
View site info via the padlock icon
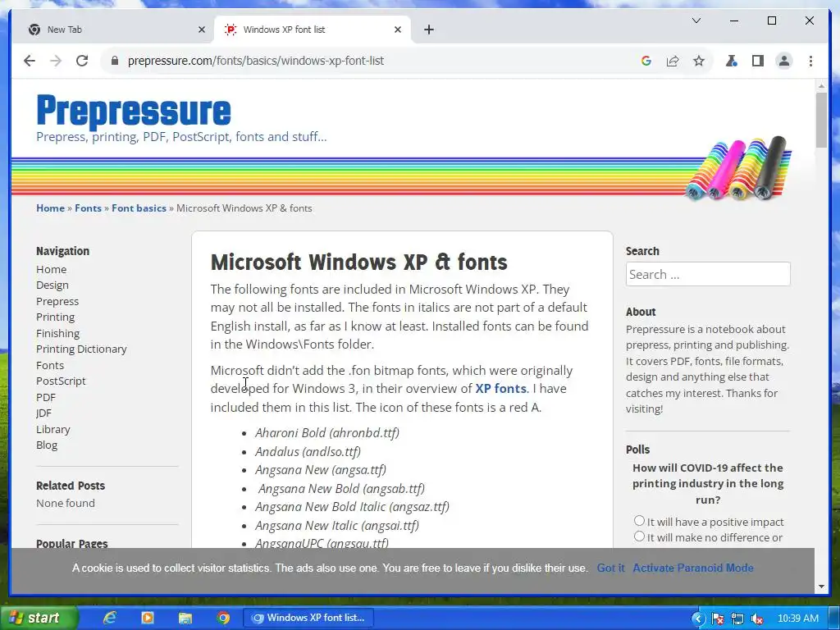(114, 61)
